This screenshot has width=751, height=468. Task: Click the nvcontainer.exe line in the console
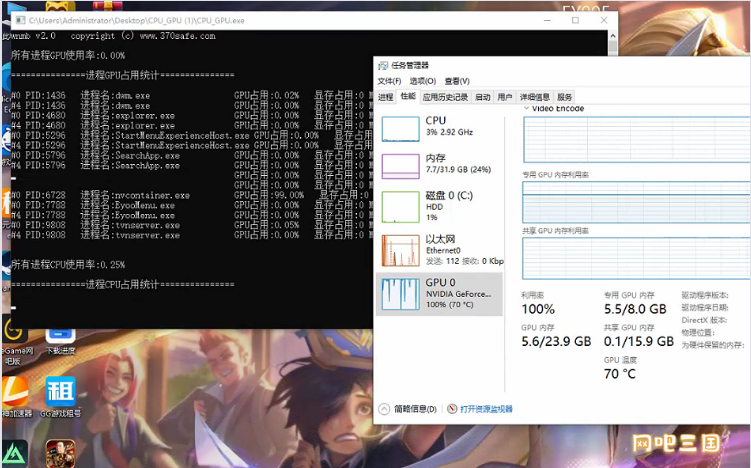(x=192, y=195)
